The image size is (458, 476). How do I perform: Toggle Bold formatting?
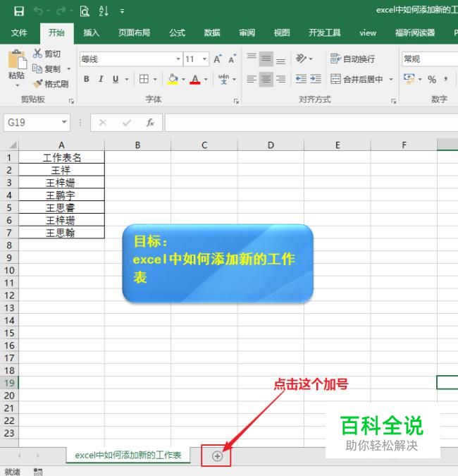pos(87,79)
